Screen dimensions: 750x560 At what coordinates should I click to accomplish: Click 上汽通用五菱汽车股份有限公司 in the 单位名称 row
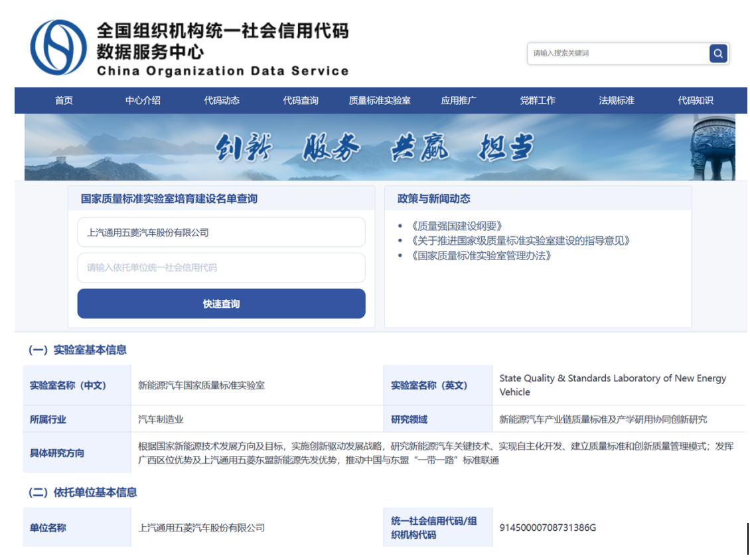pyautogui.click(x=201, y=528)
